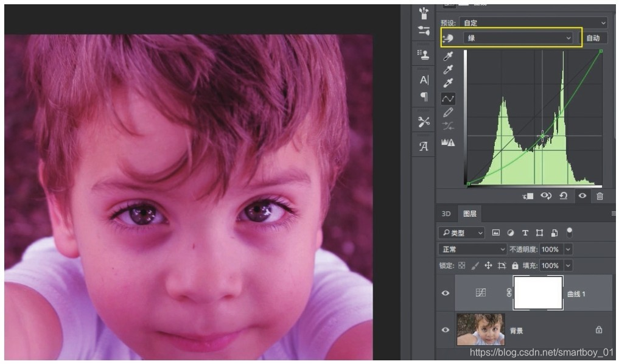This screenshot has height=364, width=619.
Task: Hide the 曲线 1 layer with eye icon
Action: (446, 293)
